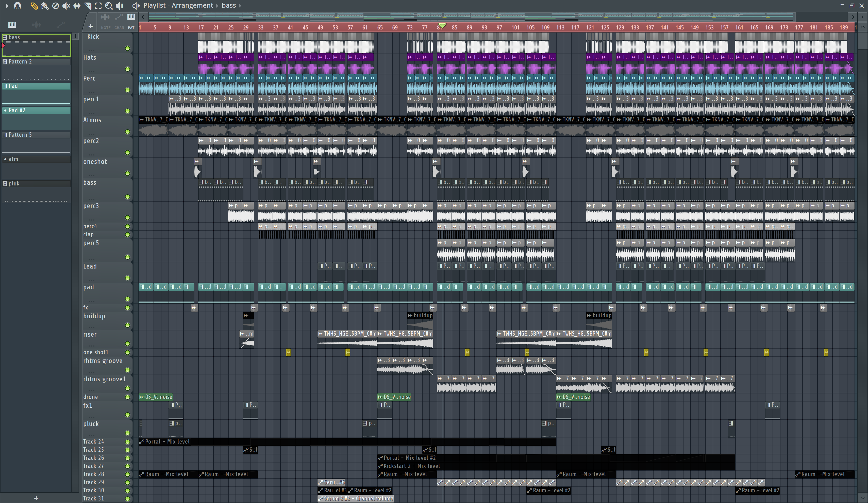The width and height of the screenshot is (868, 503).
Task: Mute the Lead track
Action: [x=127, y=278]
